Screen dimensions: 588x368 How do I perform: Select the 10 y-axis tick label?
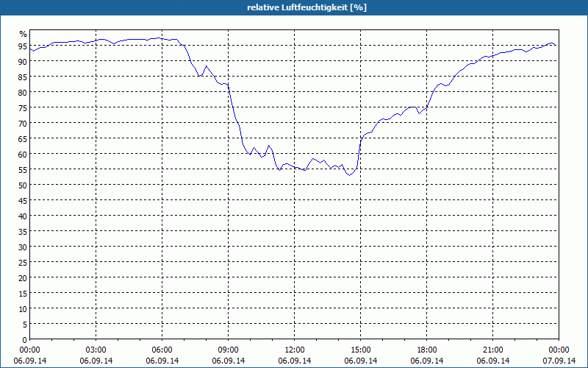click(22, 308)
